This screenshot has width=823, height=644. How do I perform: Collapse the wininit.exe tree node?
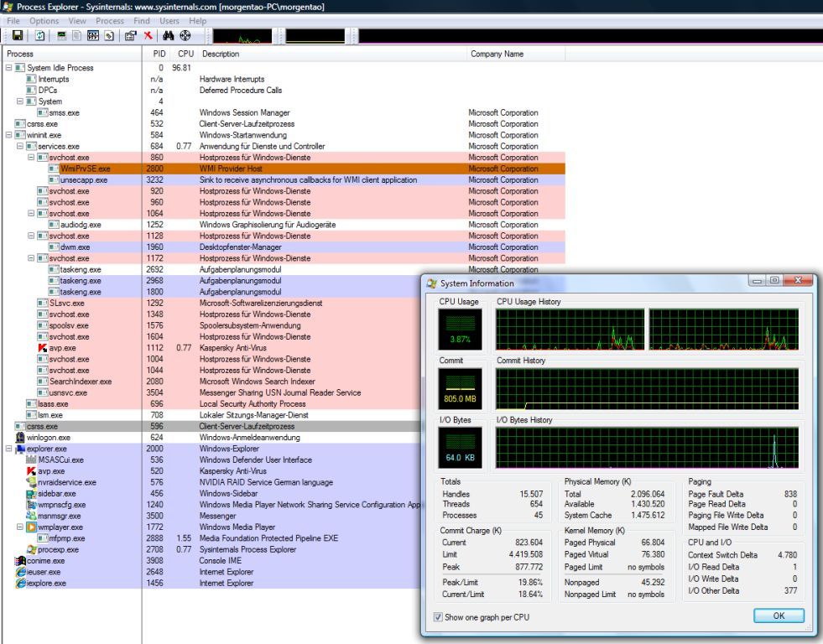click(x=9, y=135)
